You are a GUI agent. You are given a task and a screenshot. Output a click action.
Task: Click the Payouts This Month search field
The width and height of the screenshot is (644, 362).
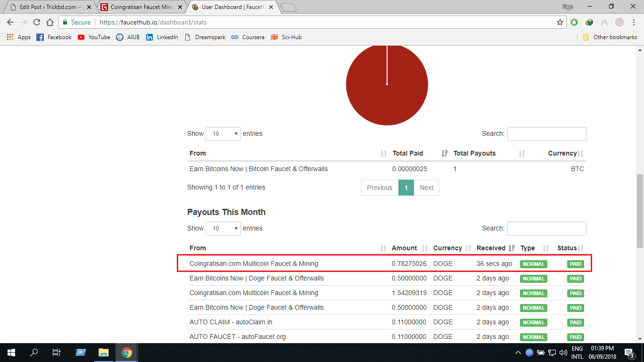[546, 229]
